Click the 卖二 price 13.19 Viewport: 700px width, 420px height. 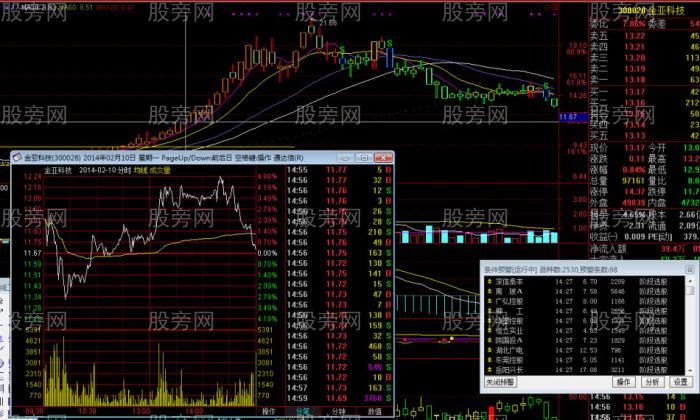tap(634, 69)
